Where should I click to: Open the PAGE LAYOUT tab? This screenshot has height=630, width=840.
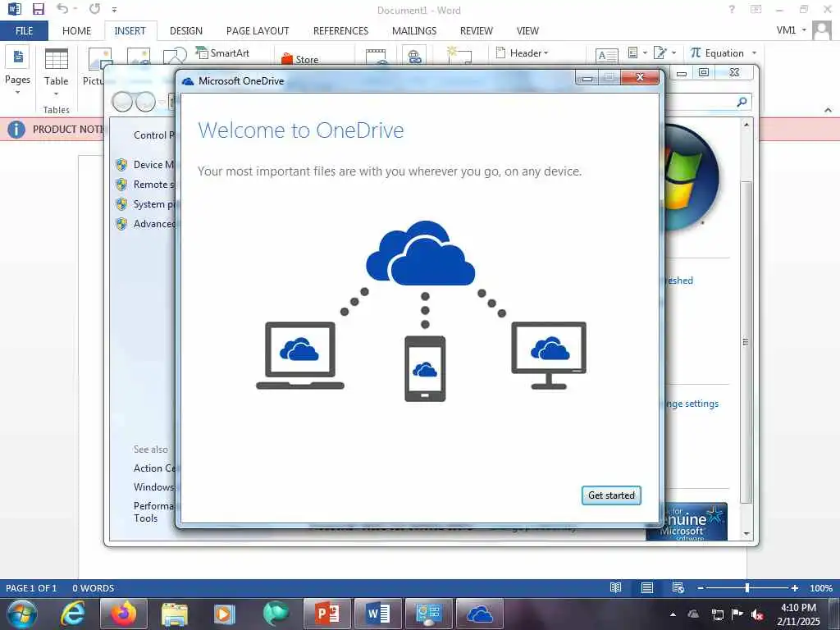(258, 30)
